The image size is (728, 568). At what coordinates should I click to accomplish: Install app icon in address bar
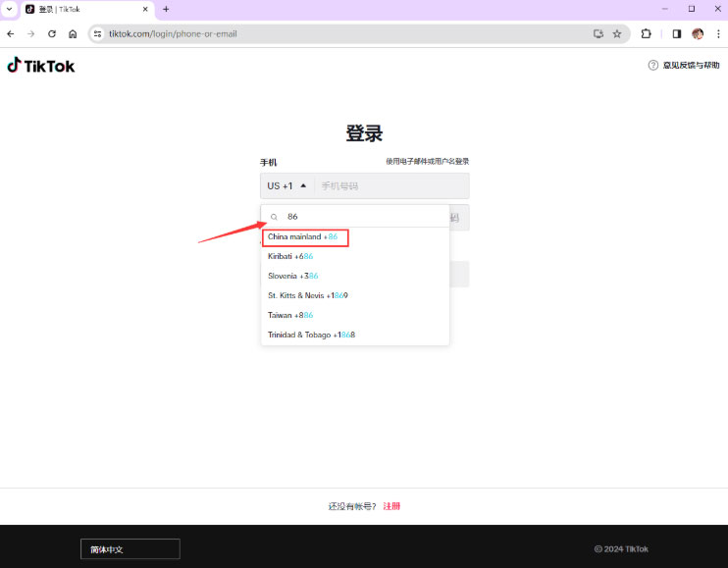[x=598, y=34]
